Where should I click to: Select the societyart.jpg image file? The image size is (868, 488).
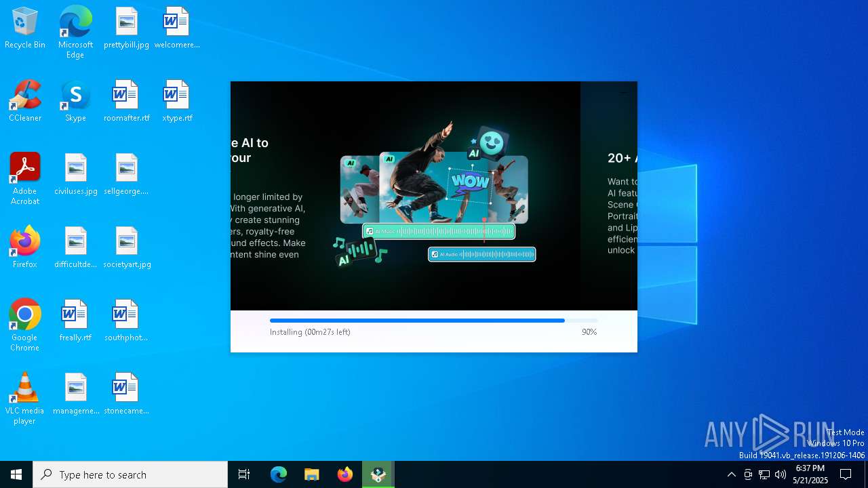click(x=126, y=247)
